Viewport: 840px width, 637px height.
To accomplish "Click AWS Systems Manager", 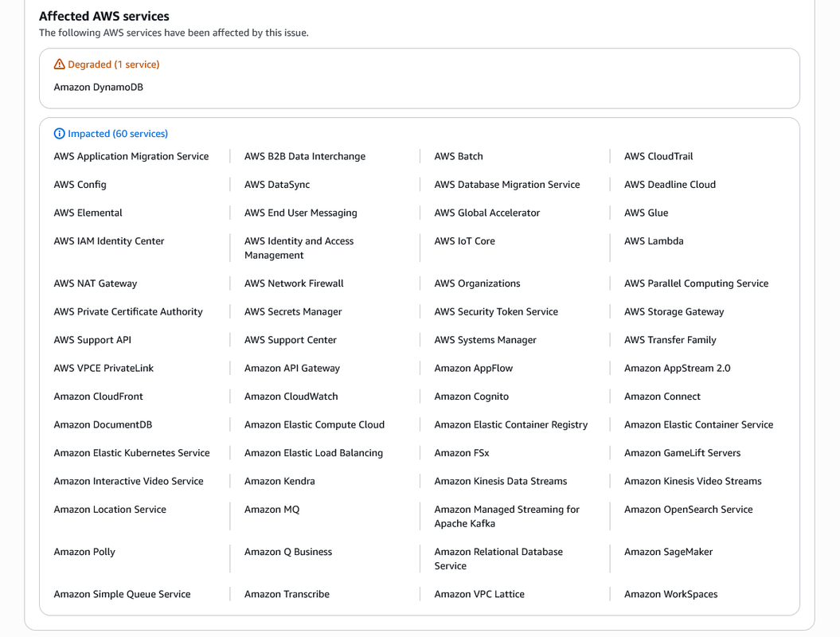I will [x=486, y=340].
